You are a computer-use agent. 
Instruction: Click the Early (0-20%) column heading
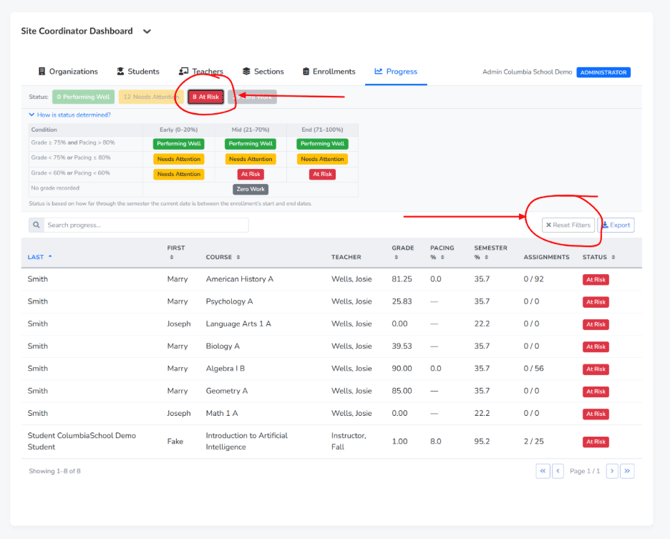coord(179,130)
